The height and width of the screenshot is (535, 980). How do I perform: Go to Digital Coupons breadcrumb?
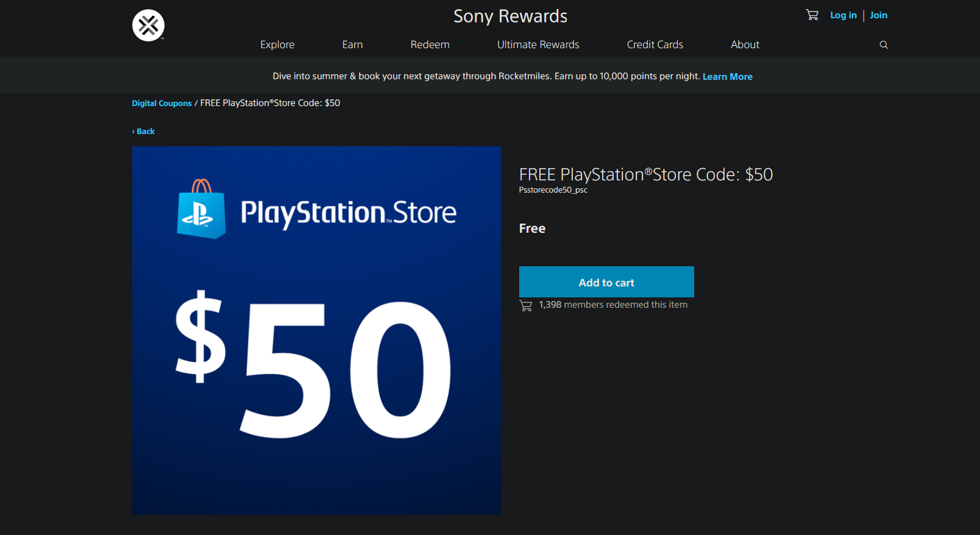(162, 103)
